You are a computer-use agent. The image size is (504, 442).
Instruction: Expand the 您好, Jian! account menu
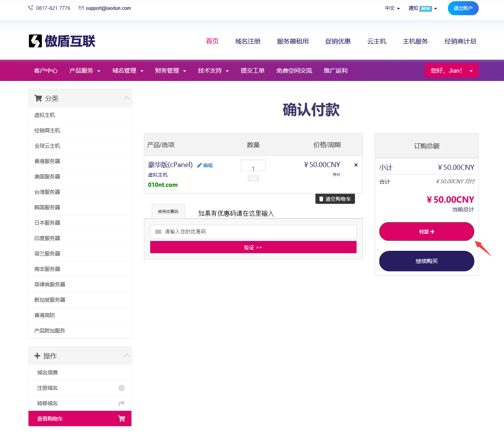coord(451,71)
